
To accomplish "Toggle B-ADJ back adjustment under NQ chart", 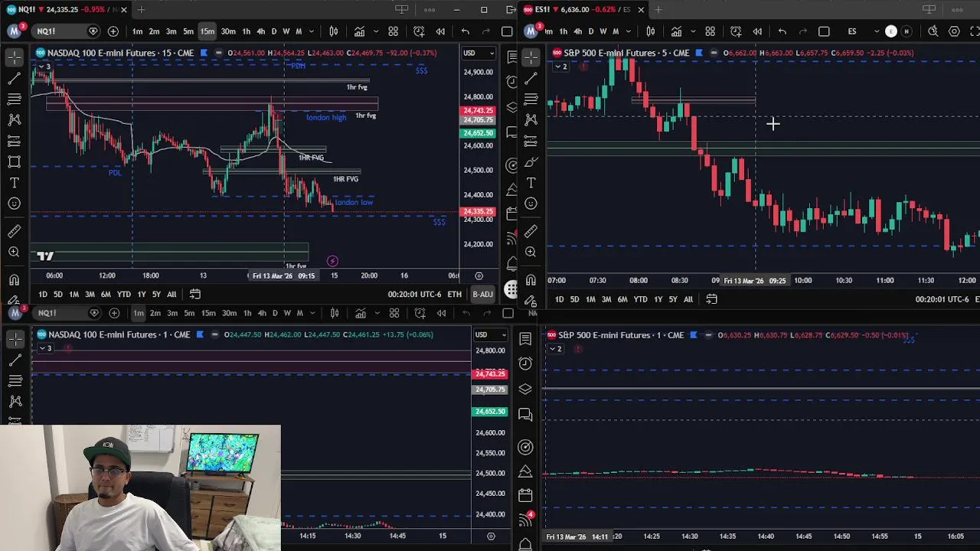I will 482,295.
